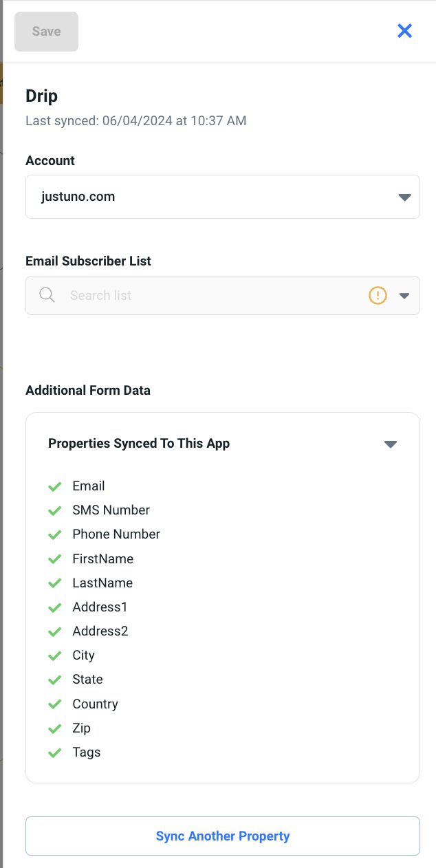
Task: Select the State property entry
Action: pyautogui.click(x=87, y=680)
